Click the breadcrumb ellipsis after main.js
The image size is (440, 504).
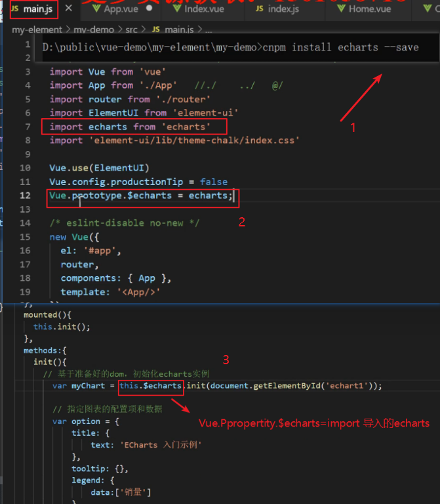pos(209,31)
